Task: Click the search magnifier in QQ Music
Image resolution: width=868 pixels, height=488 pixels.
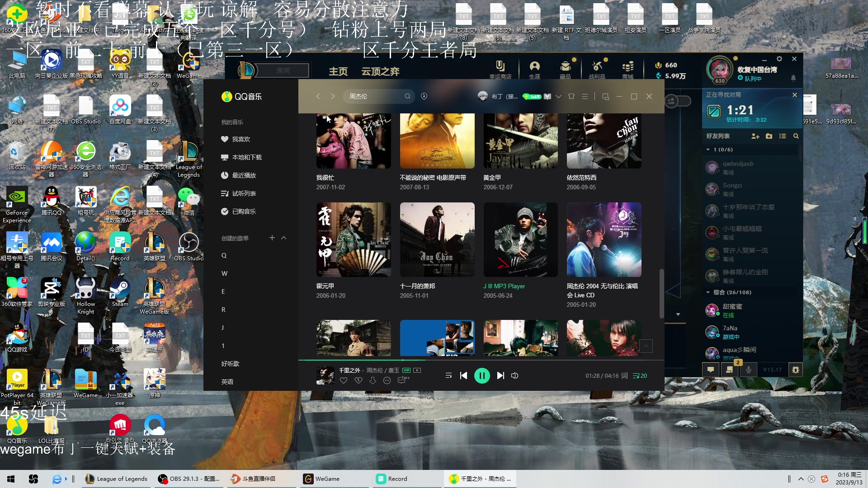Action: (407, 96)
